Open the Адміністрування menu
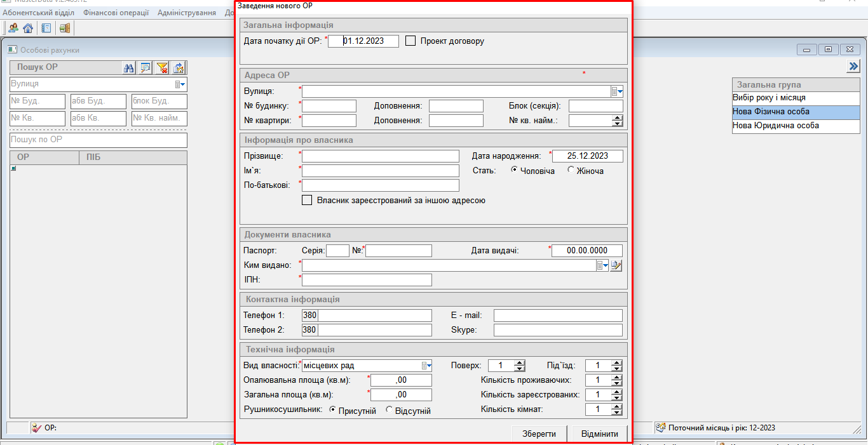The height and width of the screenshot is (445, 868). [x=186, y=13]
